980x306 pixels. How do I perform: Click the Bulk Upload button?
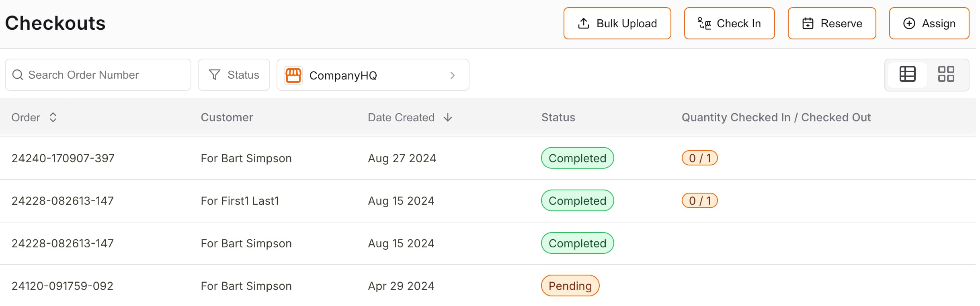[x=617, y=23]
